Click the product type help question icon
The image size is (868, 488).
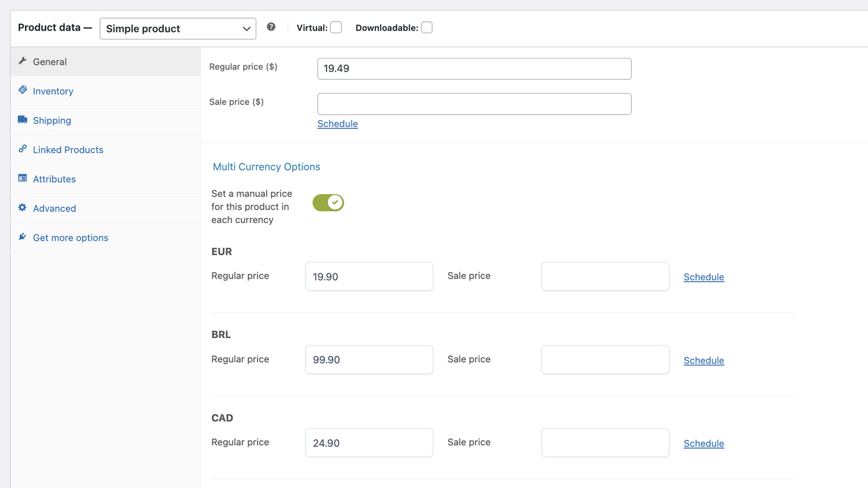point(271,27)
